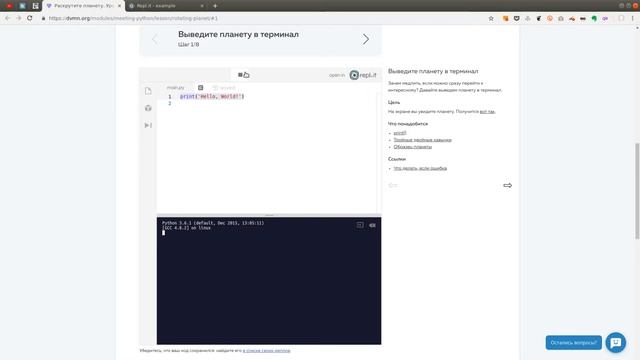
Task: Click the orange extension icon in toolbar
Action: (x=506, y=18)
